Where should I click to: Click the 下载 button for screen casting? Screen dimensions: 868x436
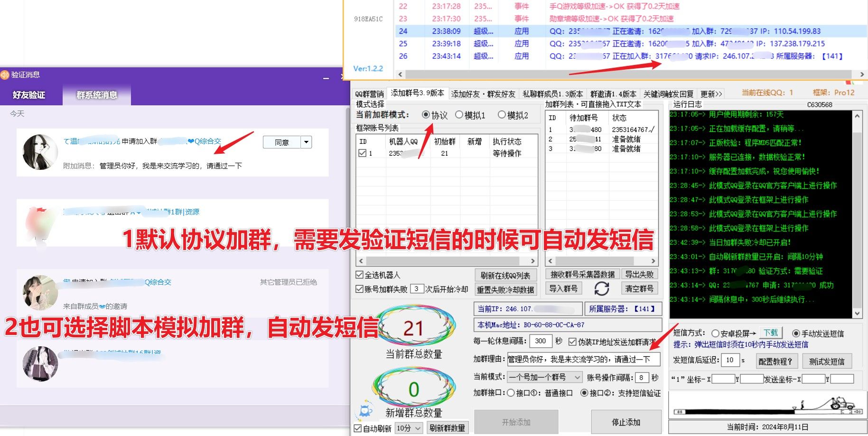pos(771,333)
